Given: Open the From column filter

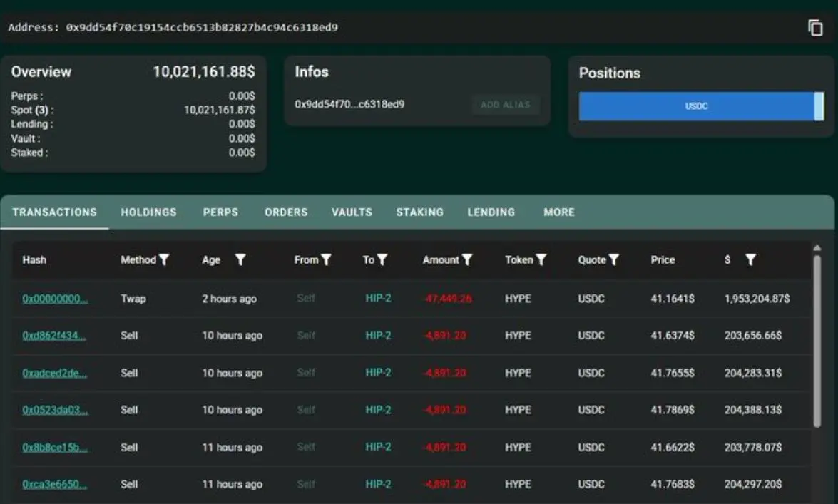Looking at the screenshot, I should click(x=326, y=259).
